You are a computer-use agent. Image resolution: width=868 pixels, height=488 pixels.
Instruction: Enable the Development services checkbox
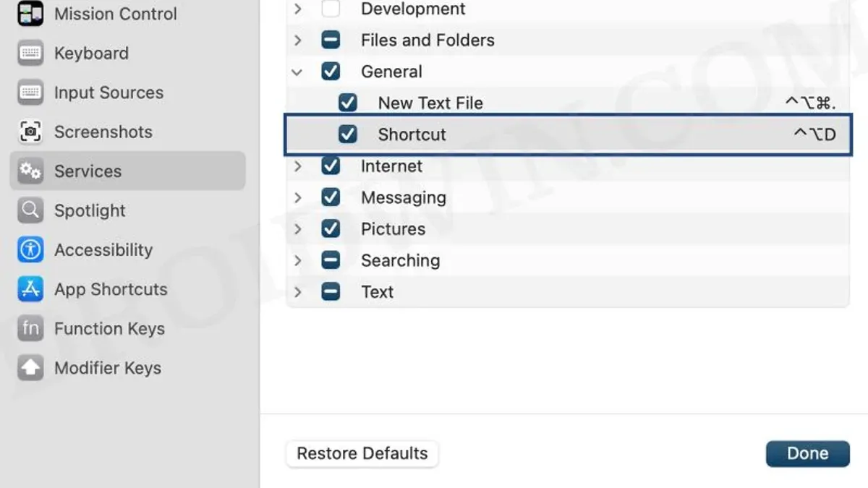coord(331,9)
